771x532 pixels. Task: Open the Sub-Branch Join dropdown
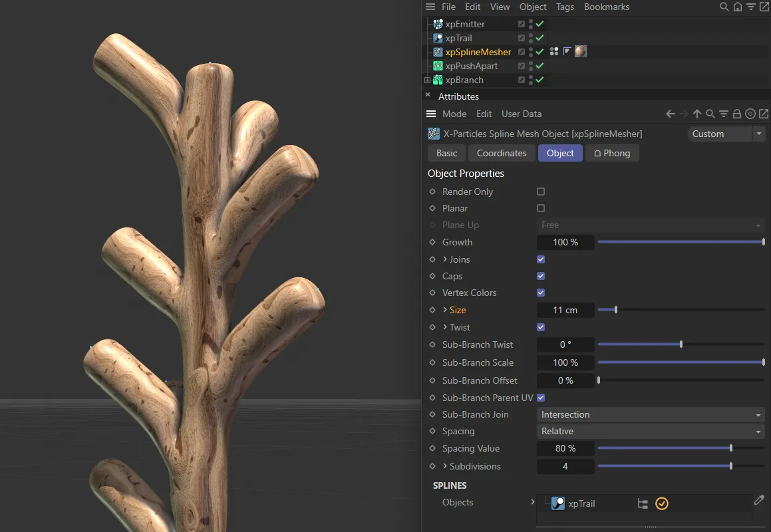(651, 414)
